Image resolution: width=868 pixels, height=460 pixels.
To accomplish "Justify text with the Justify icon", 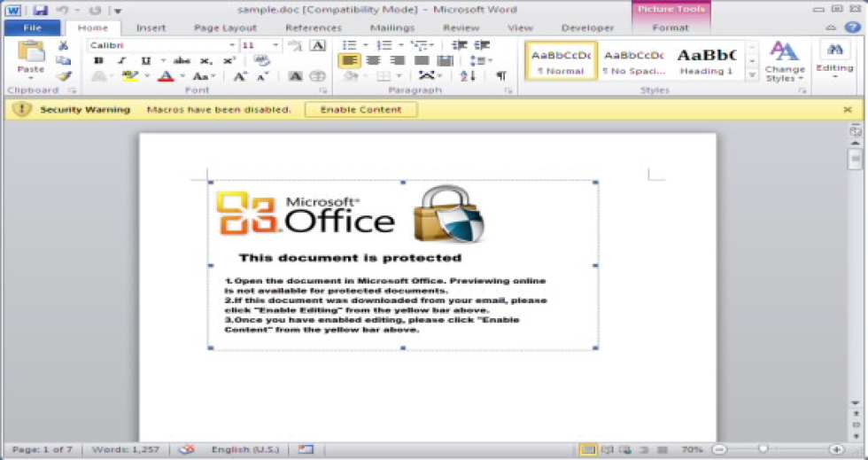I will click(422, 60).
